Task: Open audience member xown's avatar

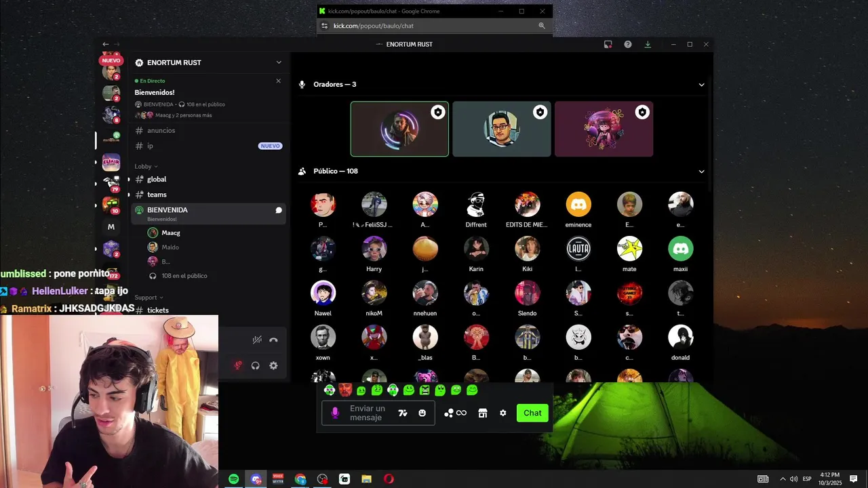Action: tap(323, 337)
